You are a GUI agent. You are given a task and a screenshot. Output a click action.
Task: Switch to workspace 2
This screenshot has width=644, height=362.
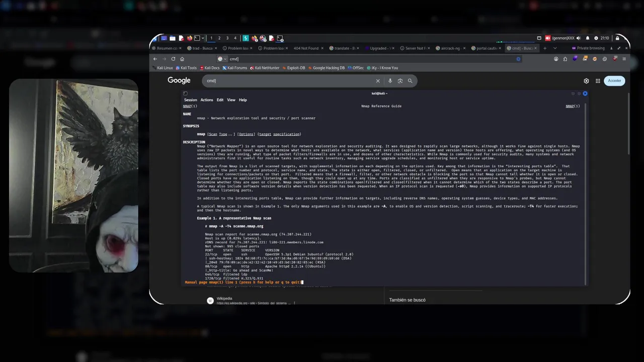tap(219, 38)
